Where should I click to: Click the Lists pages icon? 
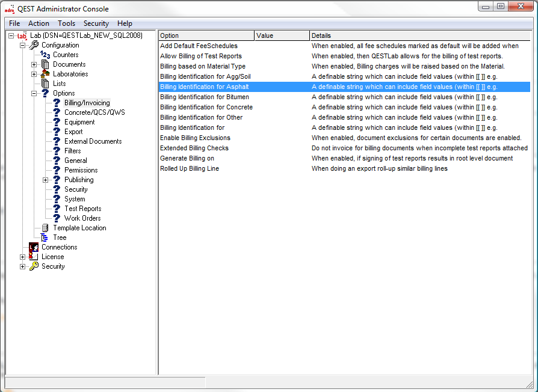(x=45, y=84)
